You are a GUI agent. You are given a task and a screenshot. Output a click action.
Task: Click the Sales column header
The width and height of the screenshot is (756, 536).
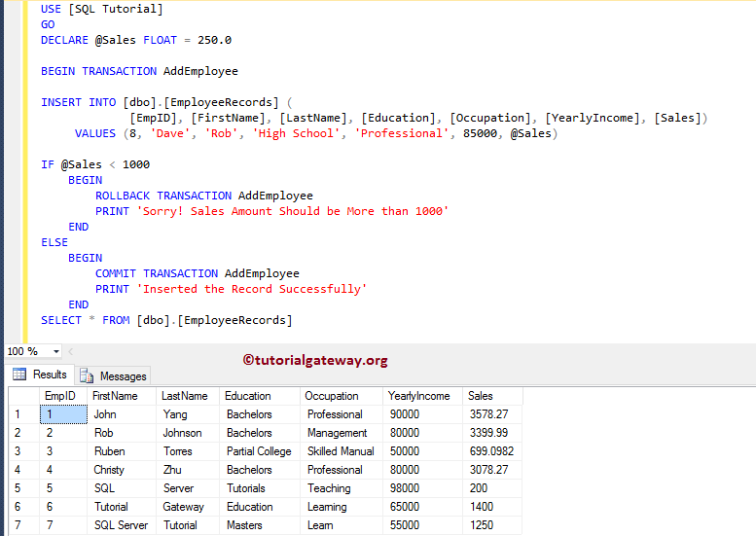coord(491,396)
